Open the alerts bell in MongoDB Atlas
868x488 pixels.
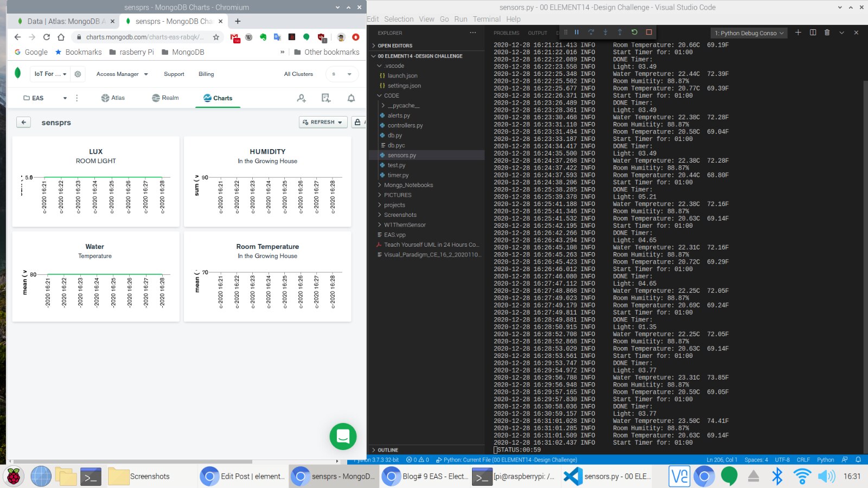click(x=351, y=98)
